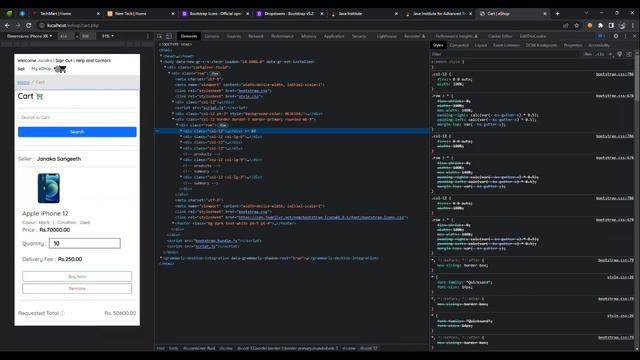Reload the localhost cart page

point(28,25)
